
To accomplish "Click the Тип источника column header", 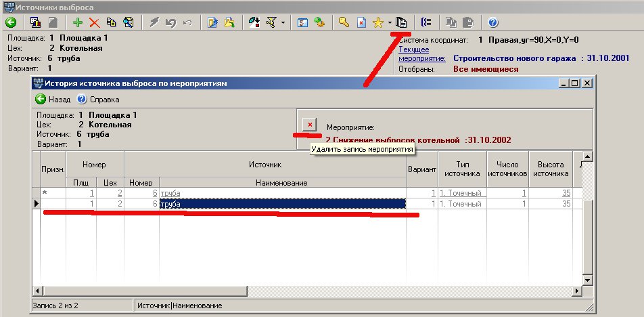I will tap(463, 169).
